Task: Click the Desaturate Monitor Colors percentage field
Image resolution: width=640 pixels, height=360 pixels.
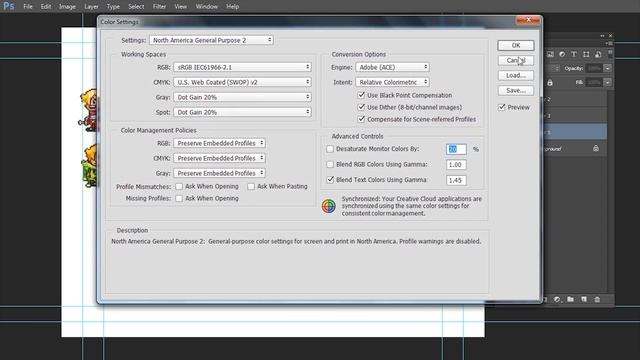Action: (456, 149)
